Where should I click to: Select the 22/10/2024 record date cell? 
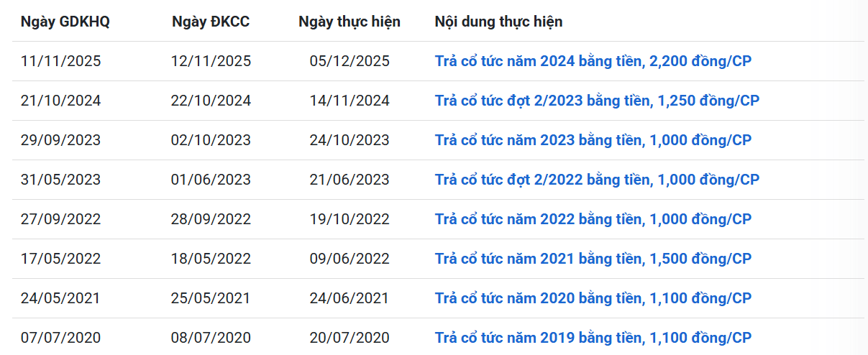211,101
